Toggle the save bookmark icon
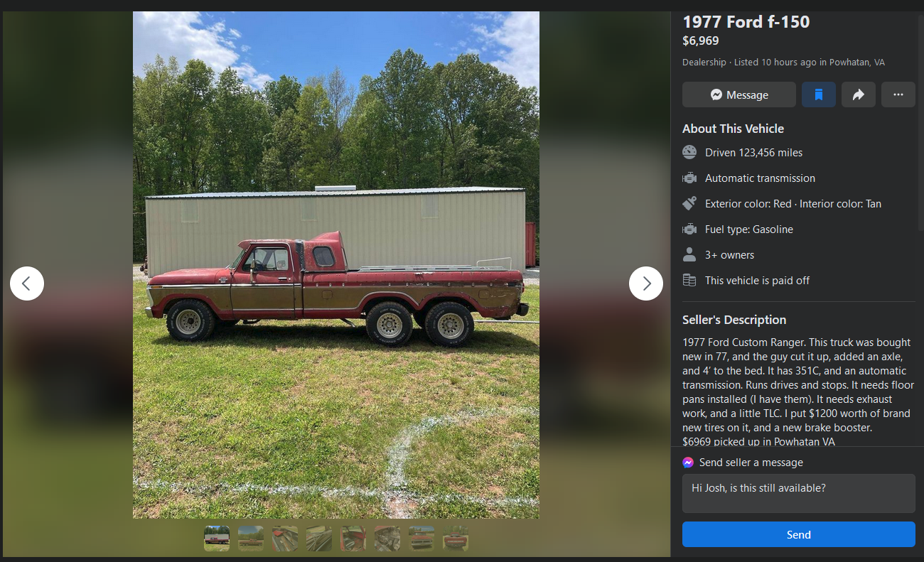This screenshot has height=562, width=924. (819, 94)
